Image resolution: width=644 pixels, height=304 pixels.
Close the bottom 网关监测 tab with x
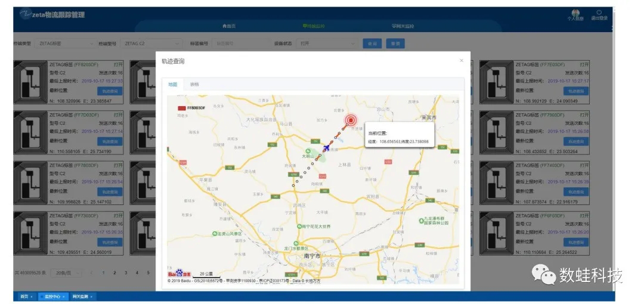coord(91,297)
